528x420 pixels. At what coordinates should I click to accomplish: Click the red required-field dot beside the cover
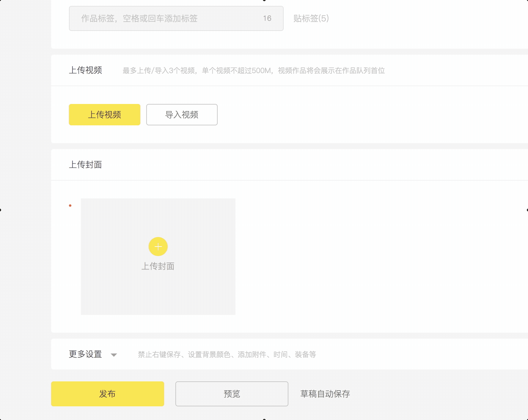(70, 206)
